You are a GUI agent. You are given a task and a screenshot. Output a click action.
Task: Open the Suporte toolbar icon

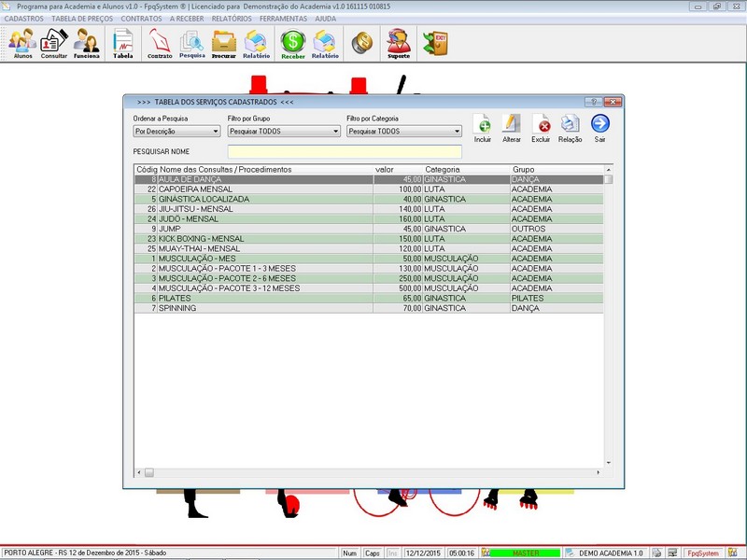(399, 43)
